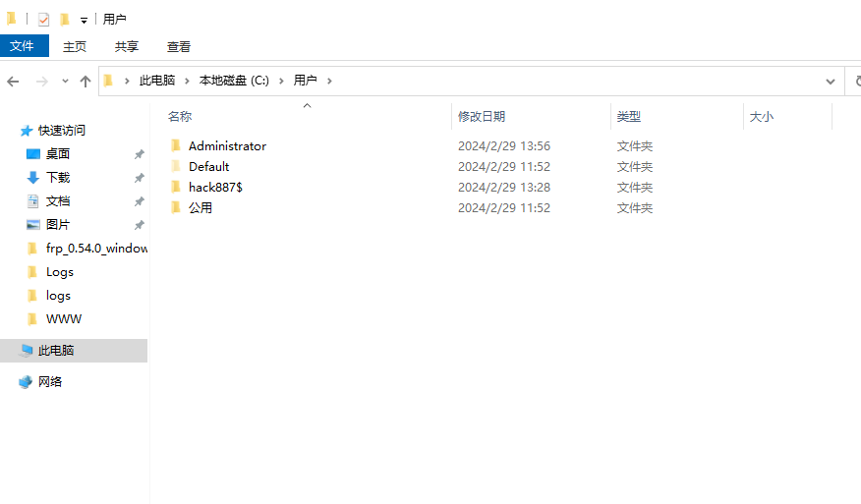Open lowercase logs folder in sidebar

(58, 296)
